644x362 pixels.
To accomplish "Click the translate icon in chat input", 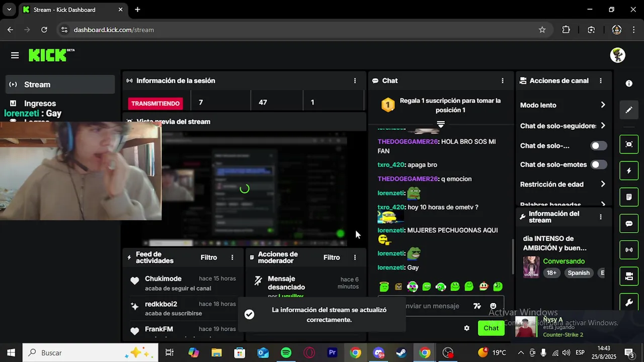I will [477, 306].
